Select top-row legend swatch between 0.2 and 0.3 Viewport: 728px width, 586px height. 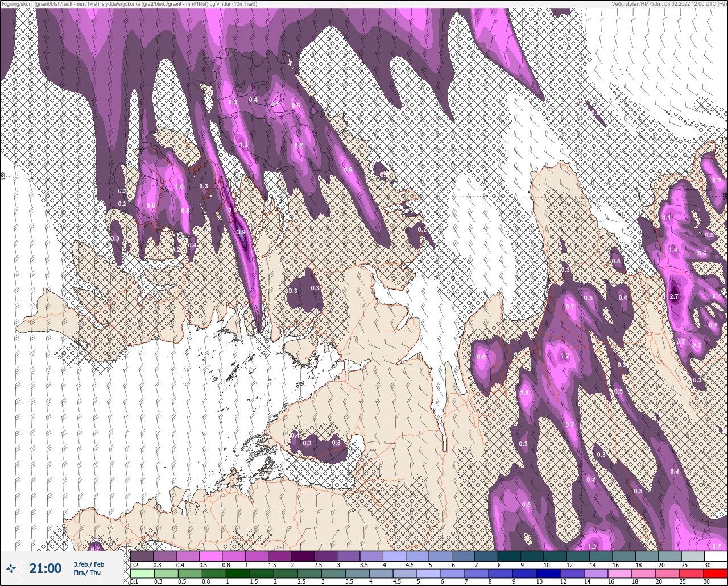[x=142, y=556]
